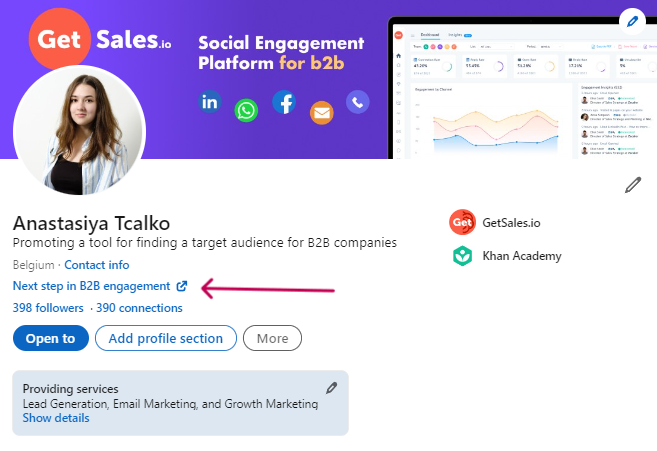The image size is (657, 451).
Task: Click the edit profile intro pencil icon
Action: [632, 184]
